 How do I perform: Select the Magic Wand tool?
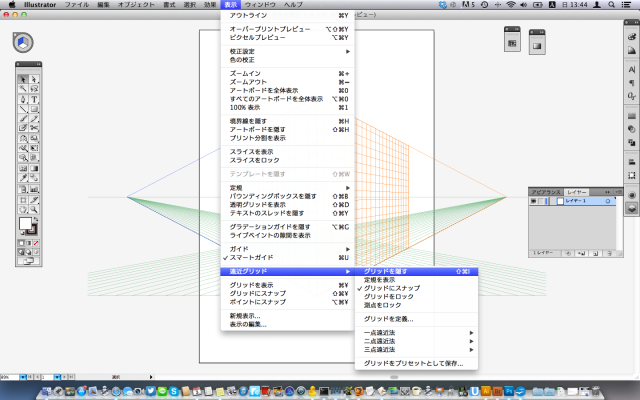(23, 89)
